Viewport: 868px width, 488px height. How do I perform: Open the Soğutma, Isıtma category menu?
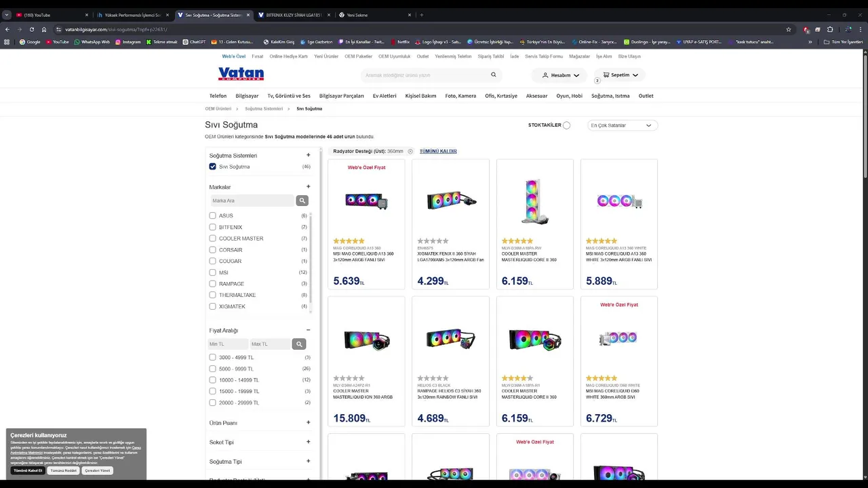(x=610, y=96)
